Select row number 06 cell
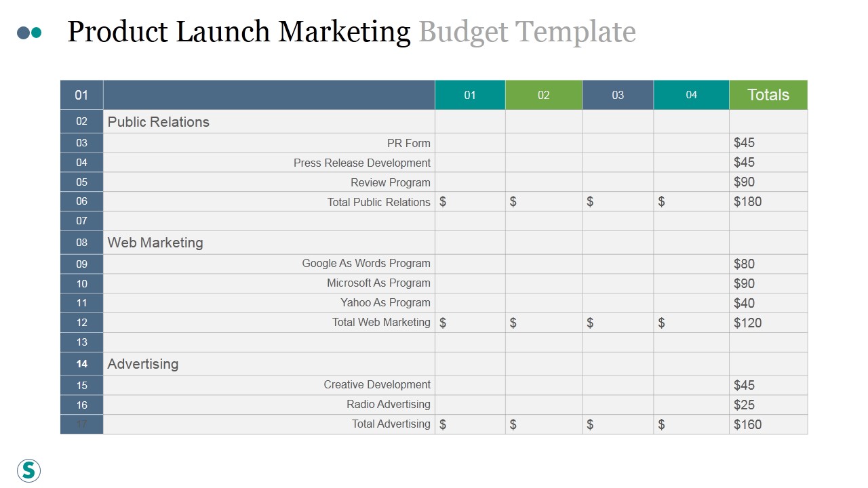This screenshot has width=868, height=488. pyautogui.click(x=81, y=201)
